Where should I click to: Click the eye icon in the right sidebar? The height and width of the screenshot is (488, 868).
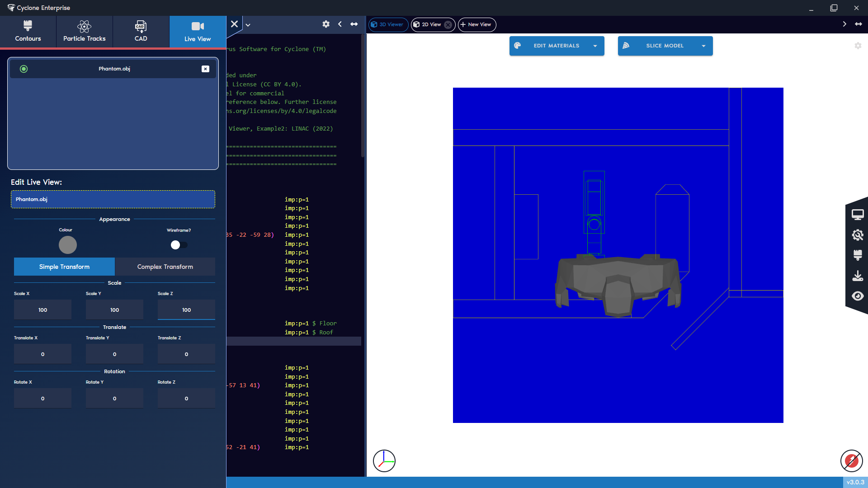coord(858,296)
